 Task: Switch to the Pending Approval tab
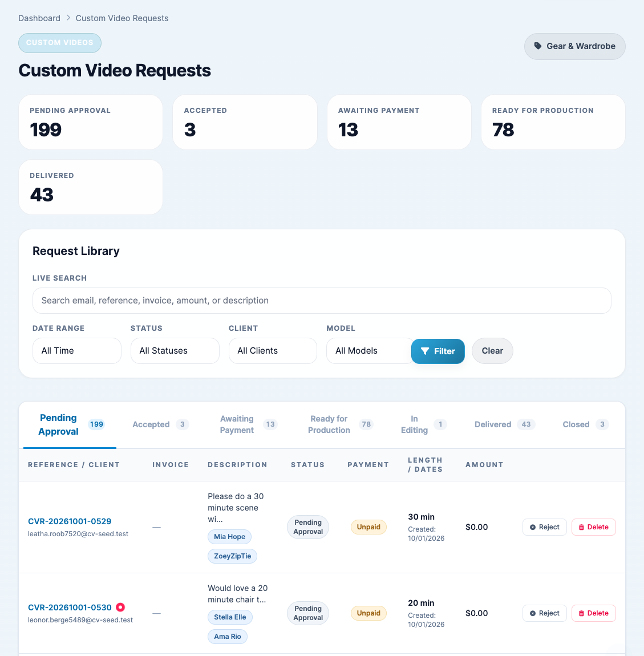[70, 424]
